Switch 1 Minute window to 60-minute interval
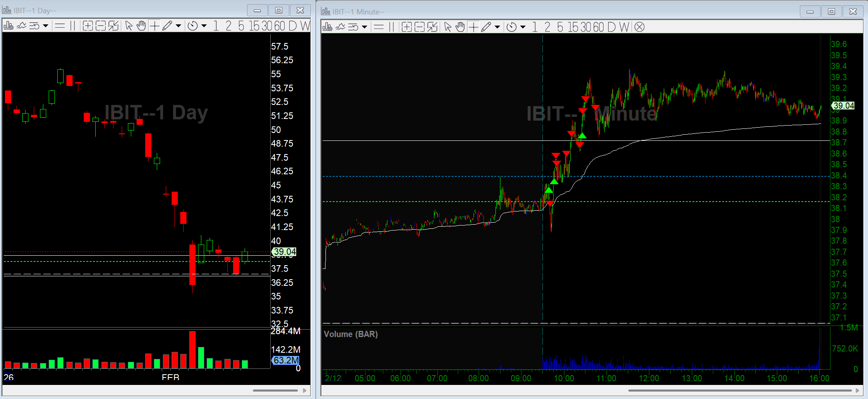Image resolution: width=868 pixels, height=399 pixels. click(x=599, y=27)
